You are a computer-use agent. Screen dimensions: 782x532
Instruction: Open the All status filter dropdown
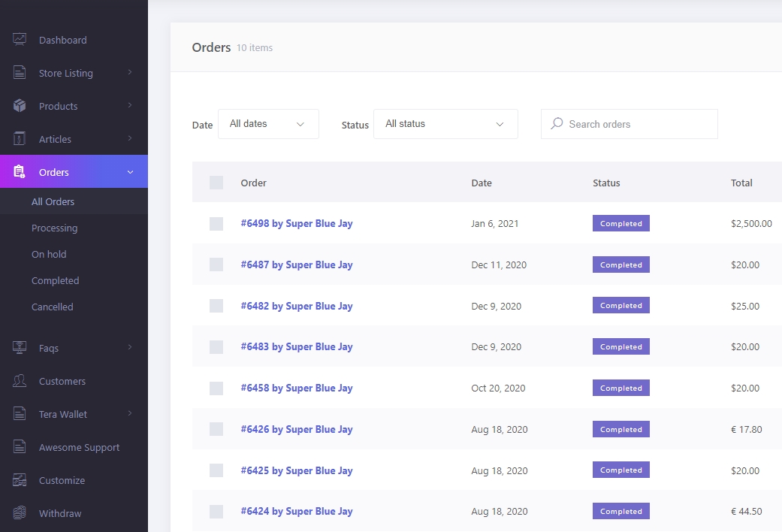click(445, 124)
